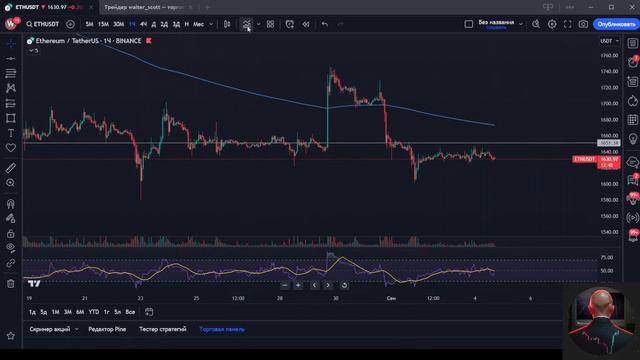Viewport: 640px width, 360px height.
Task: Open favorites star toolbar icon
Action: 11,336
